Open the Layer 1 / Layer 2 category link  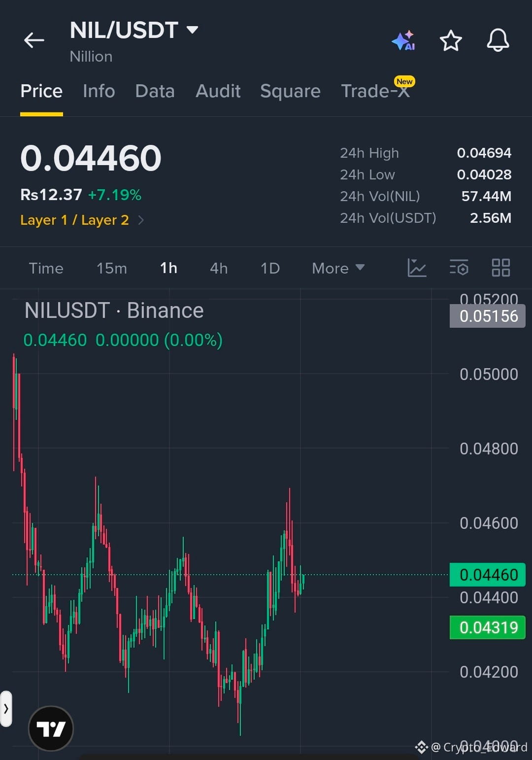(82, 220)
